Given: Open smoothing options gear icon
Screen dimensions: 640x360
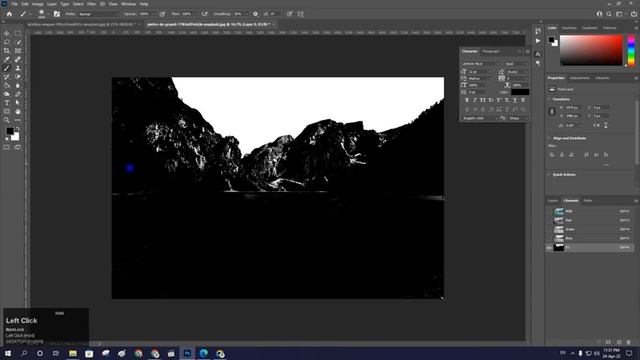Looking at the screenshot, I should [256, 14].
